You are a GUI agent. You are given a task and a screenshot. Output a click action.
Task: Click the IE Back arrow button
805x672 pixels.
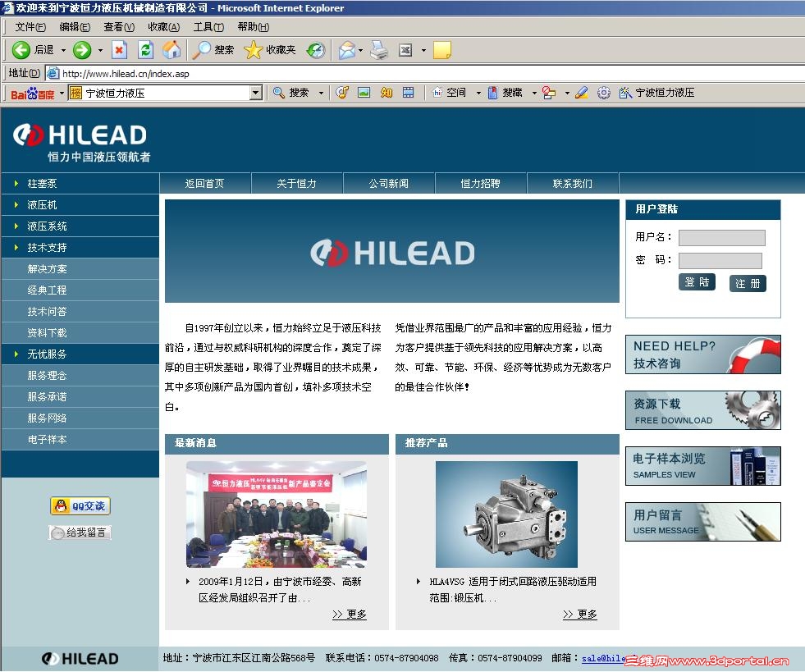click(x=21, y=50)
